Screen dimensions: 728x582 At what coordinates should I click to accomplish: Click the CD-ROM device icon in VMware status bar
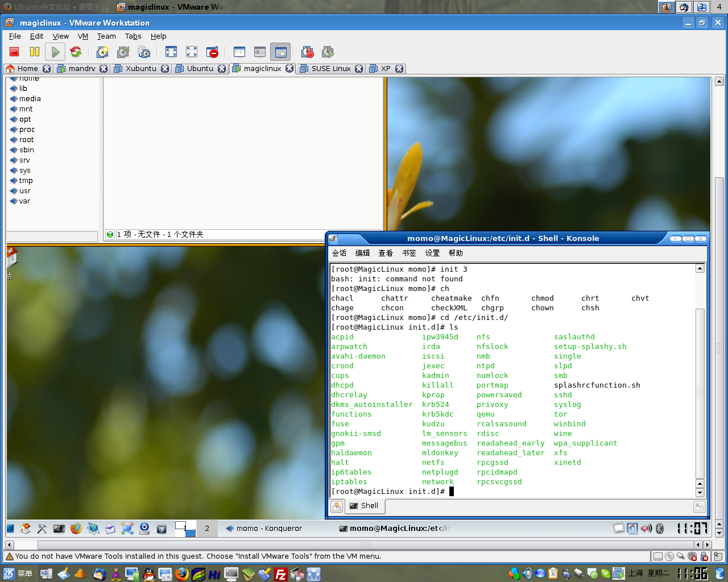click(669, 556)
